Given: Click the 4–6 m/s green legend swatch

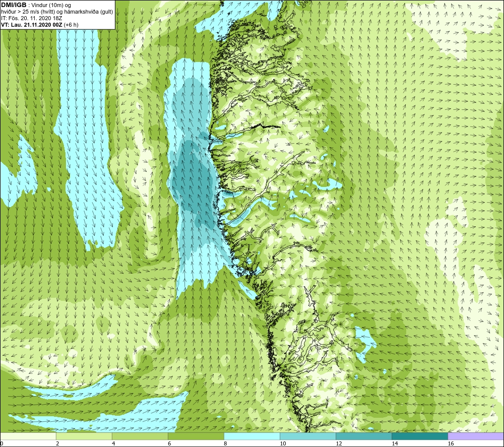Looking at the screenshot, I should 140,436.
